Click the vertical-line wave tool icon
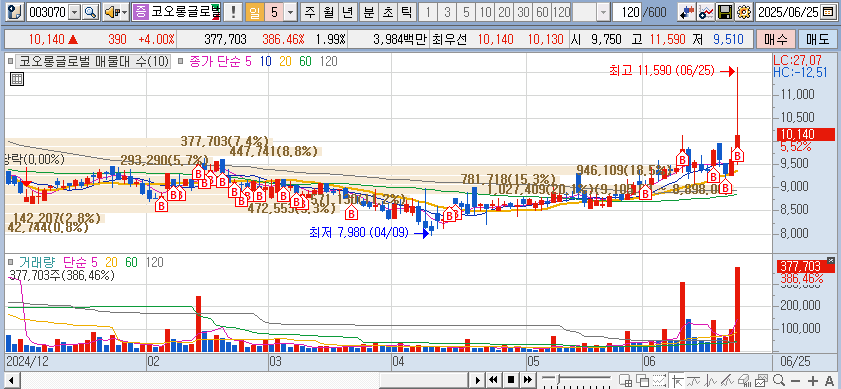The height and width of the screenshot is (389, 841). pos(711,380)
